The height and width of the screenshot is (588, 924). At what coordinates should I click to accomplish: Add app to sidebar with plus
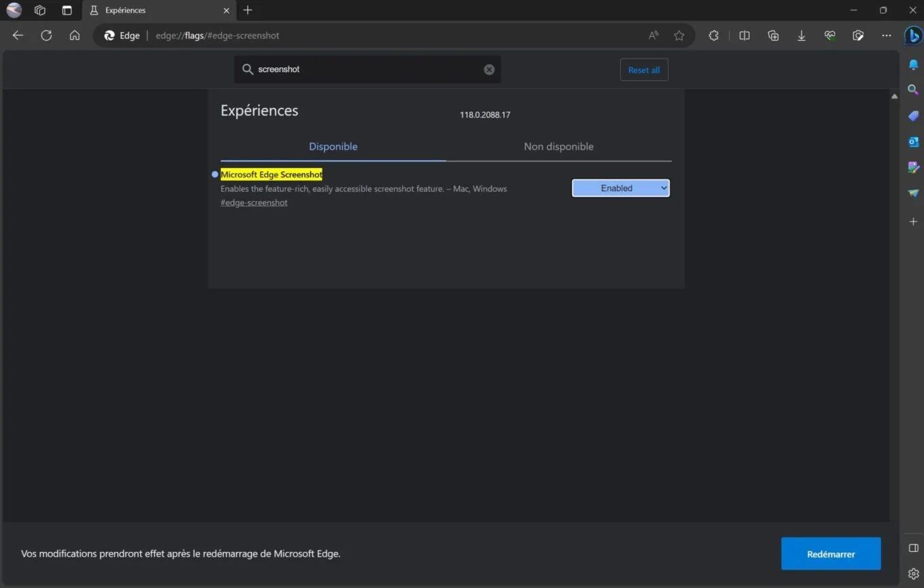[x=914, y=222]
